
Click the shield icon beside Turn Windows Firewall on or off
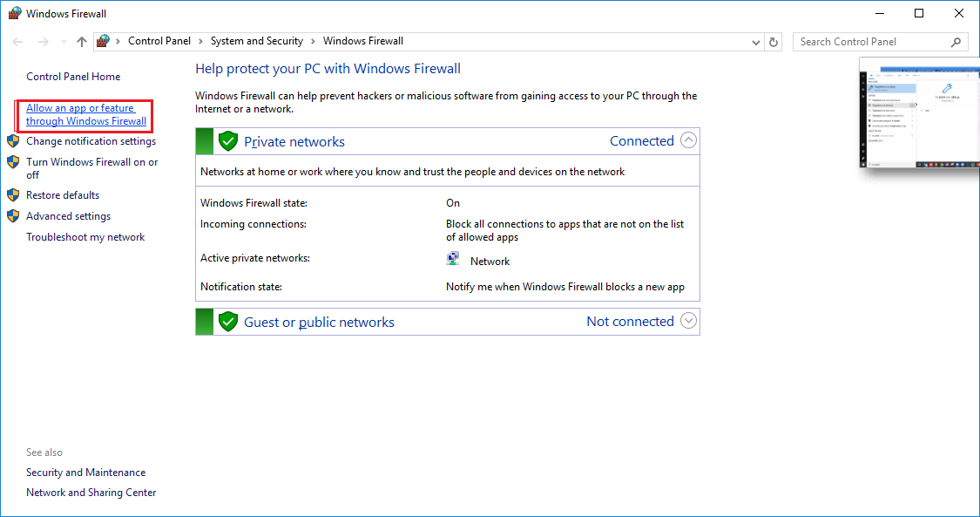point(13,162)
